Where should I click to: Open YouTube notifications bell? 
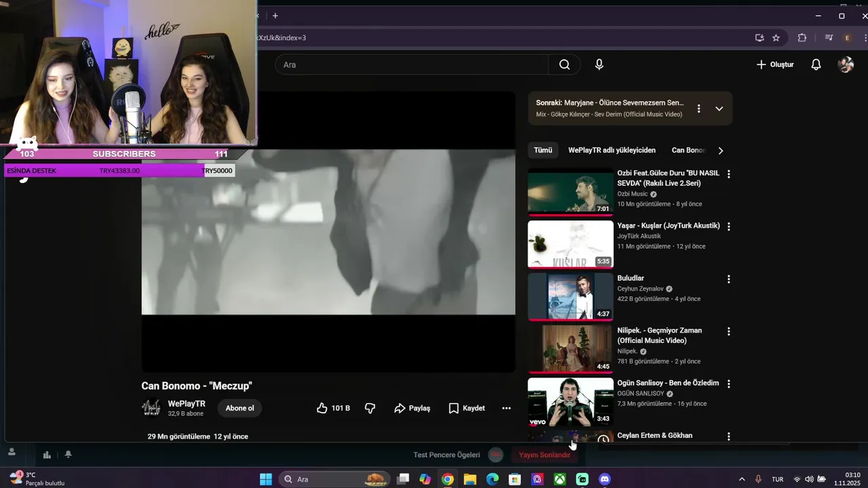(816, 64)
